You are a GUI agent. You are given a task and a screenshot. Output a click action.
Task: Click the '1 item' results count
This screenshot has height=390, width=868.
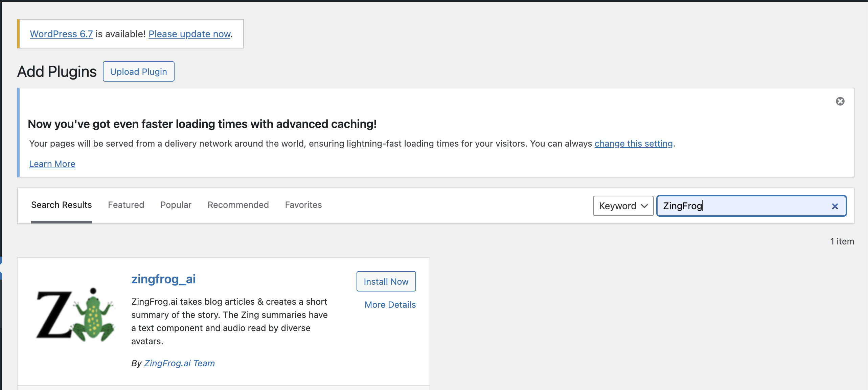coord(842,241)
